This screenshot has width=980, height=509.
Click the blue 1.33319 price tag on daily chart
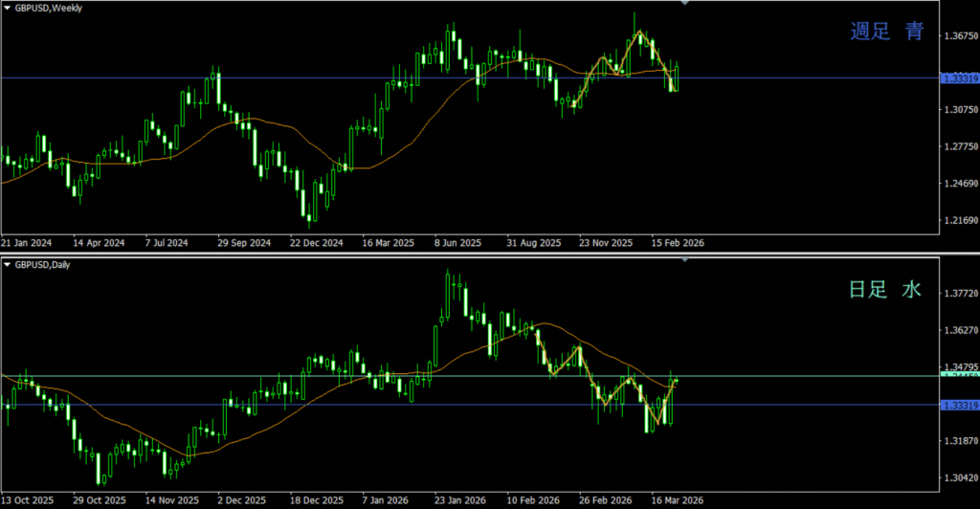959,406
